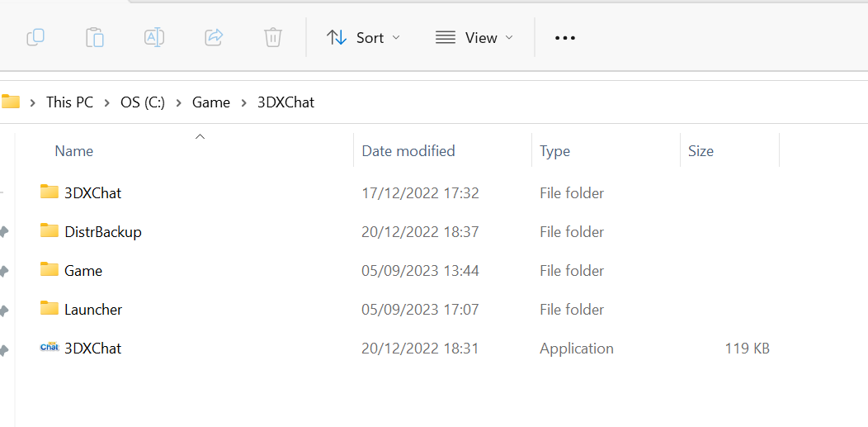Click the Share icon in toolbar
The image size is (868, 427).
(x=214, y=38)
